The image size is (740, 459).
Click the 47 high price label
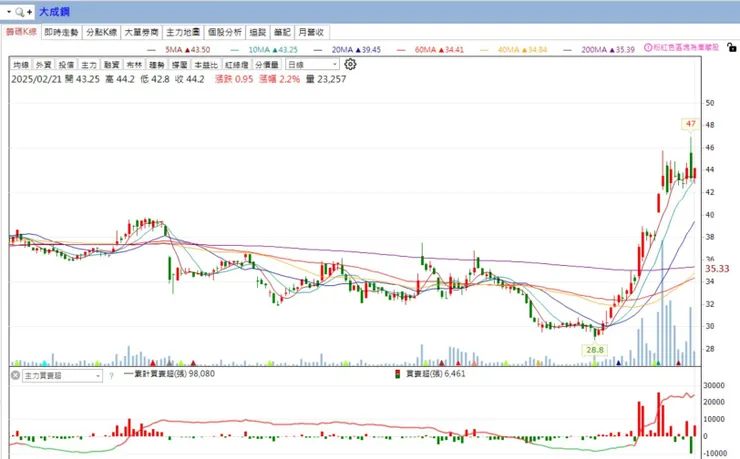[691, 124]
